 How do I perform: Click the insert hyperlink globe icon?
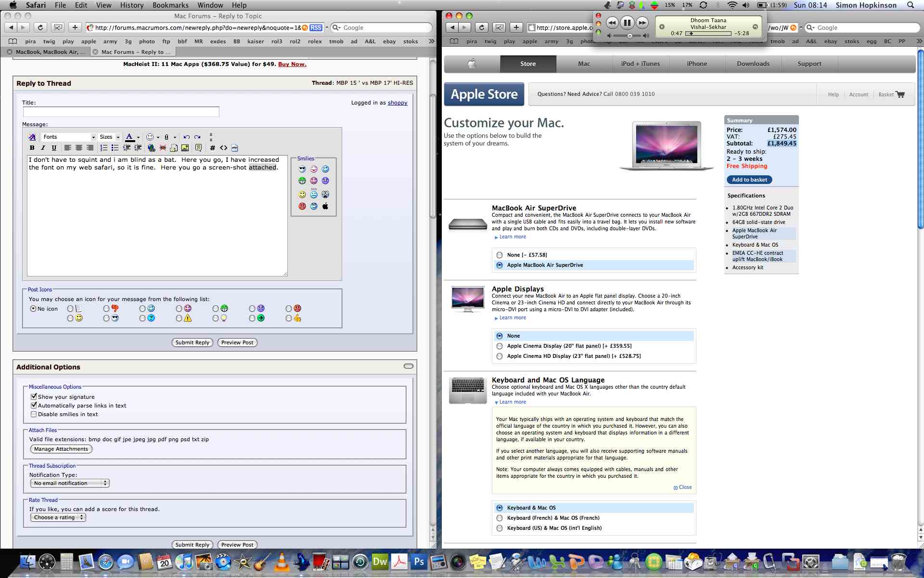tap(152, 148)
